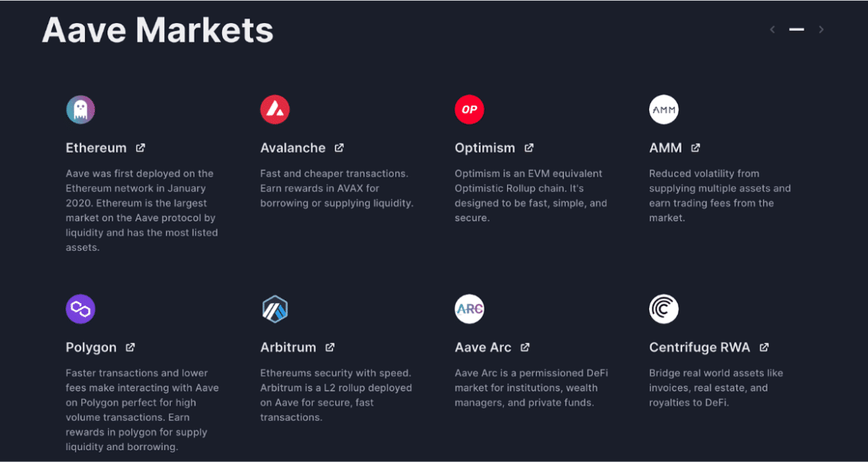Viewport: 868px width, 462px height.
Task: Click the white AMM market logo
Action: [664, 109]
